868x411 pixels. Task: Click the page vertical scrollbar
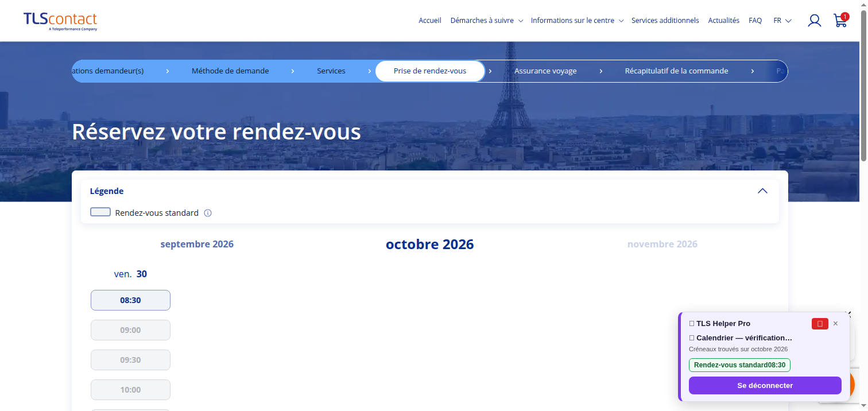pyautogui.click(x=864, y=86)
